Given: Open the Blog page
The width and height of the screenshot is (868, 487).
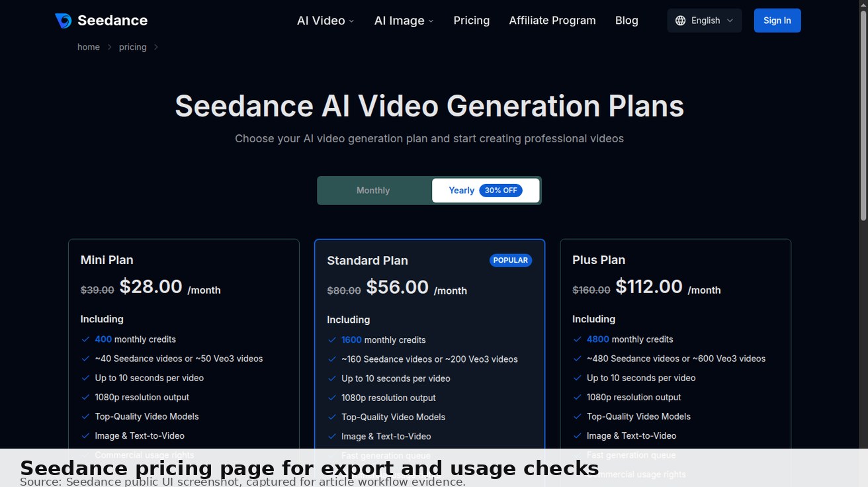Looking at the screenshot, I should point(627,21).
